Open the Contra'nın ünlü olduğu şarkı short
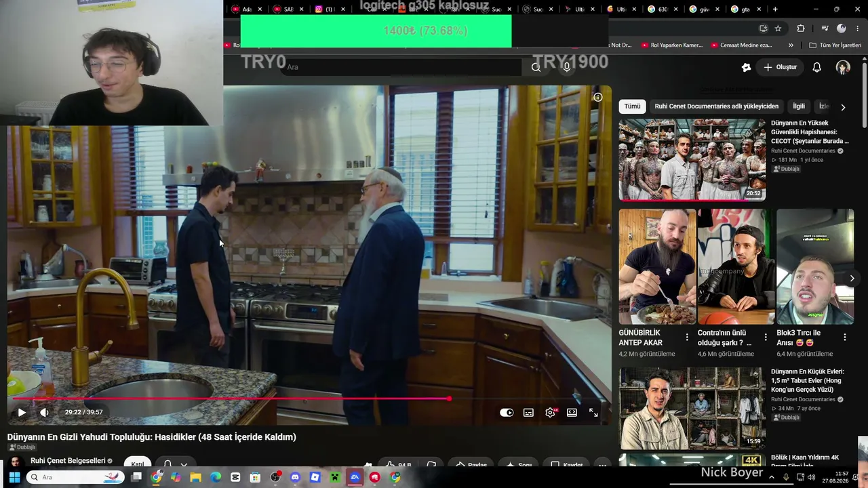Viewport: 868px width, 488px height. coord(736,266)
